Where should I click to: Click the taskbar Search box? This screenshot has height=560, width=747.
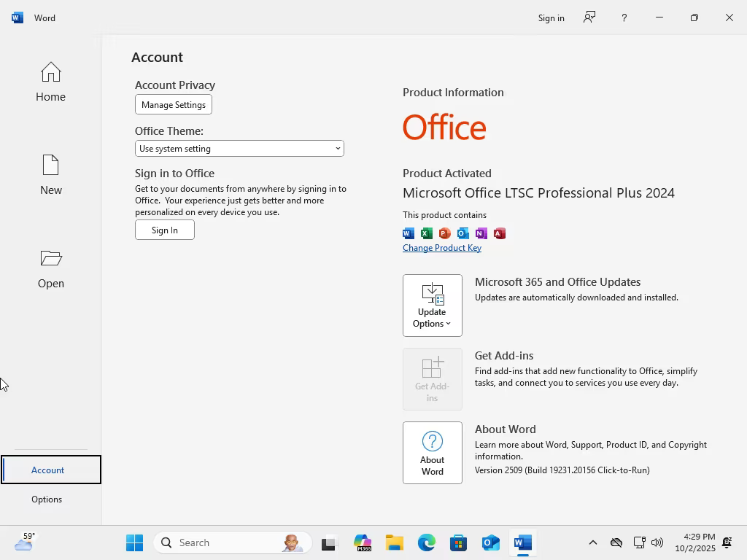point(233,542)
